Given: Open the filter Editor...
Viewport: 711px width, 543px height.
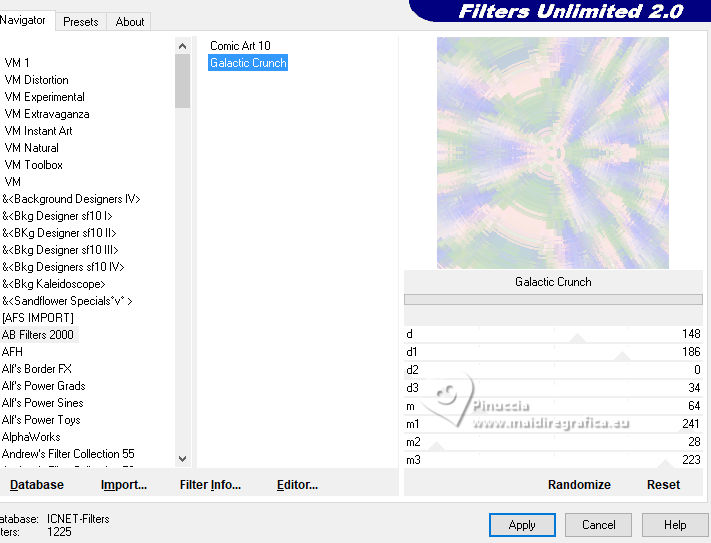Looking at the screenshot, I should 297,485.
